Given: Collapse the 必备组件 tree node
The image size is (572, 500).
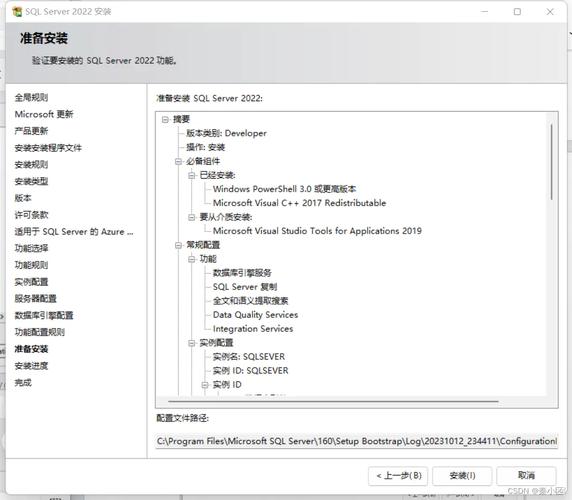Looking at the screenshot, I should coord(178,162).
